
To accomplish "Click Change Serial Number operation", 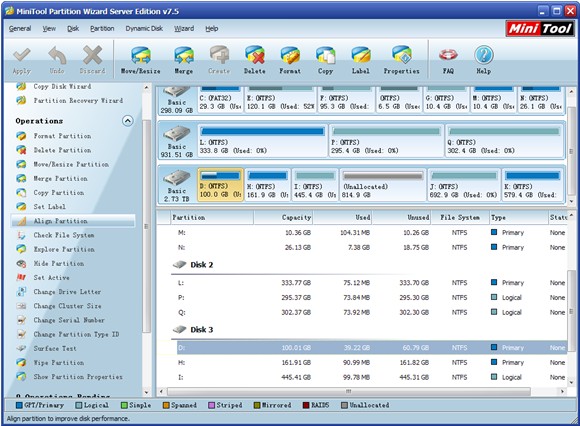I will point(69,320).
